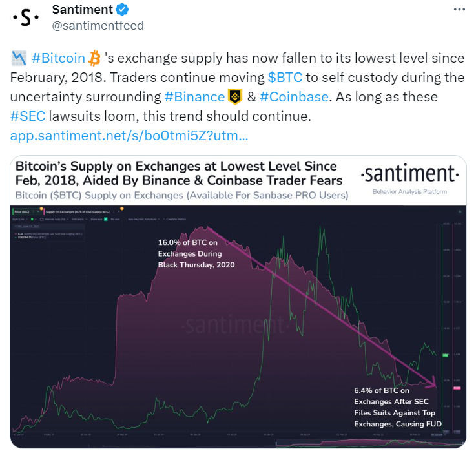Viewport: 476px width, 451px height.
Task: Toggle the Show axis checkbox
Action: (x=106, y=219)
